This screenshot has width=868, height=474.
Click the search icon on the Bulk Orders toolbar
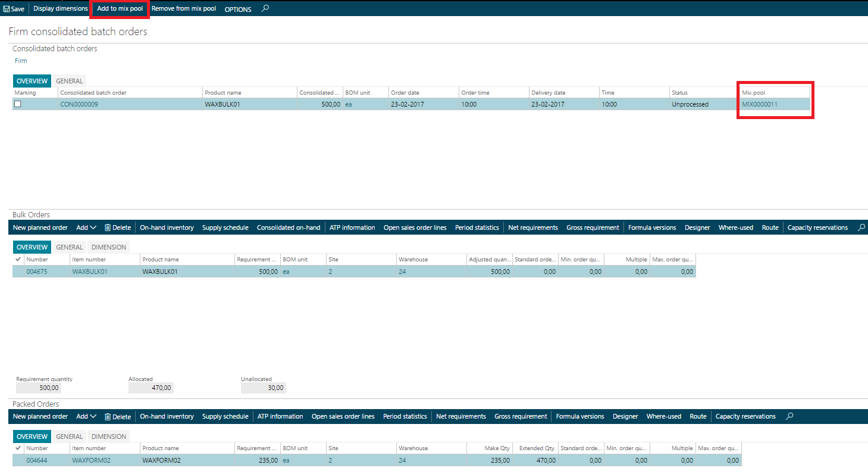862,227
